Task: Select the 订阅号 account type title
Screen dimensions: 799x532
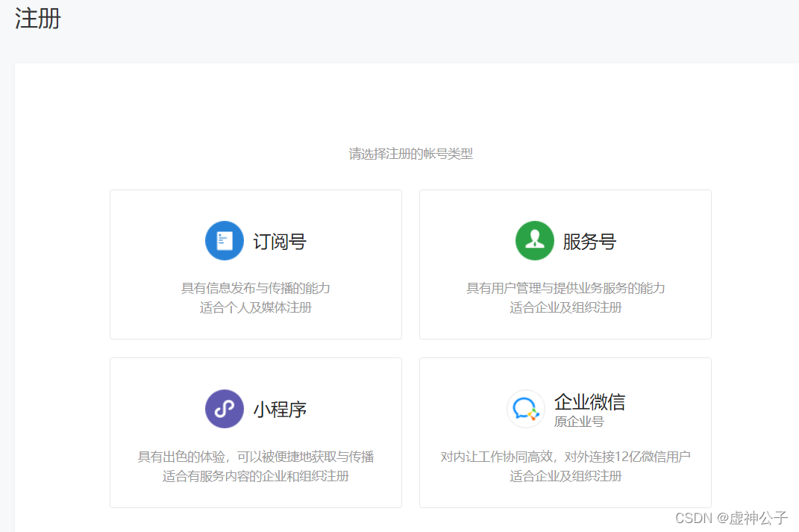Action: 280,242
